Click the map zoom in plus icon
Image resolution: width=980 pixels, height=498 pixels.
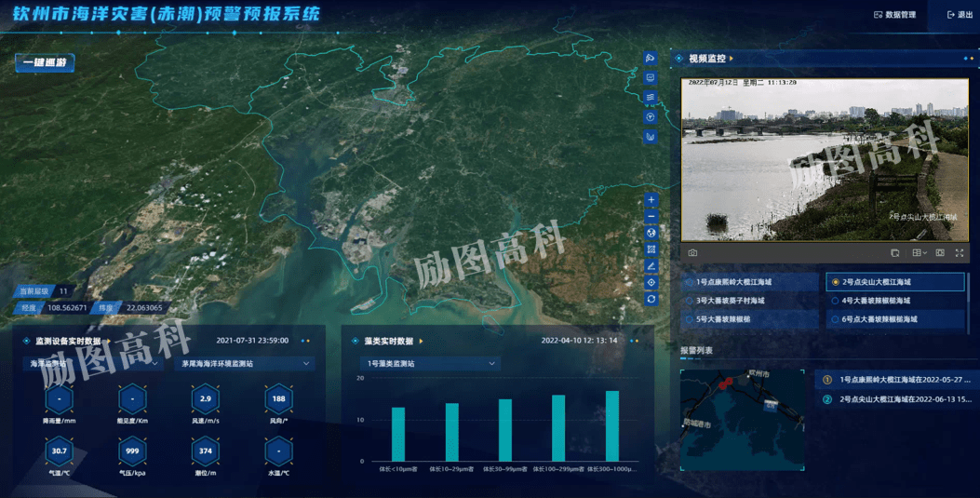pyautogui.click(x=651, y=200)
